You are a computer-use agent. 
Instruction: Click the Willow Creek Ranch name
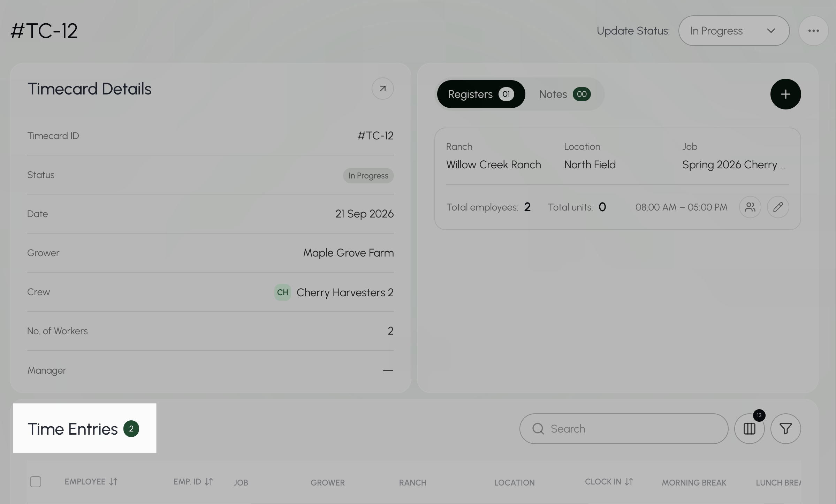pyautogui.click(x=493, y=165)
